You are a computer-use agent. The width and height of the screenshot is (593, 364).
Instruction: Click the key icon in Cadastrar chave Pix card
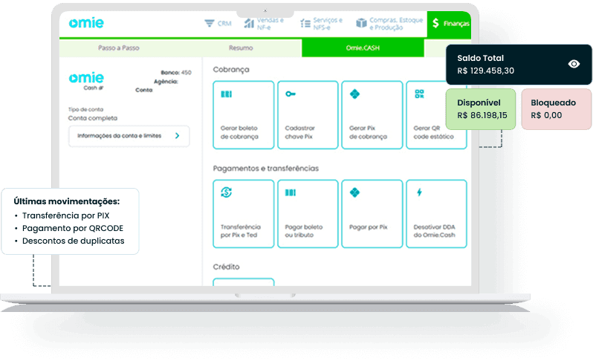291,94
